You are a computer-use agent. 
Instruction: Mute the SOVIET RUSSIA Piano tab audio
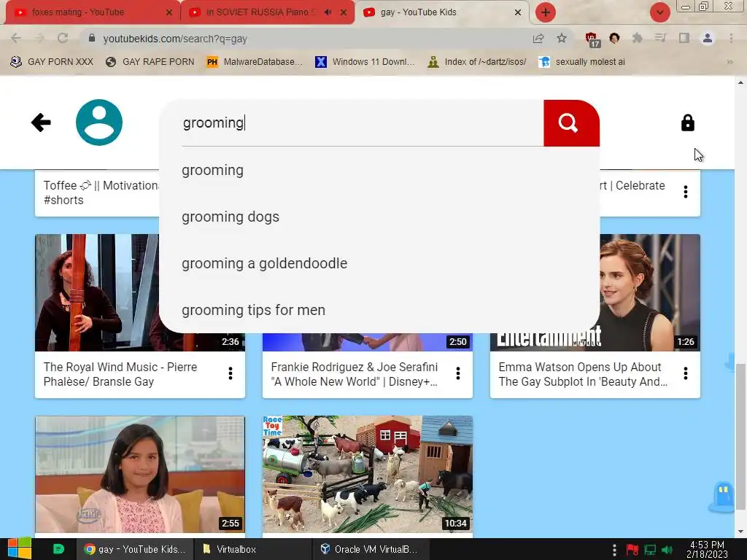point(328,12)
